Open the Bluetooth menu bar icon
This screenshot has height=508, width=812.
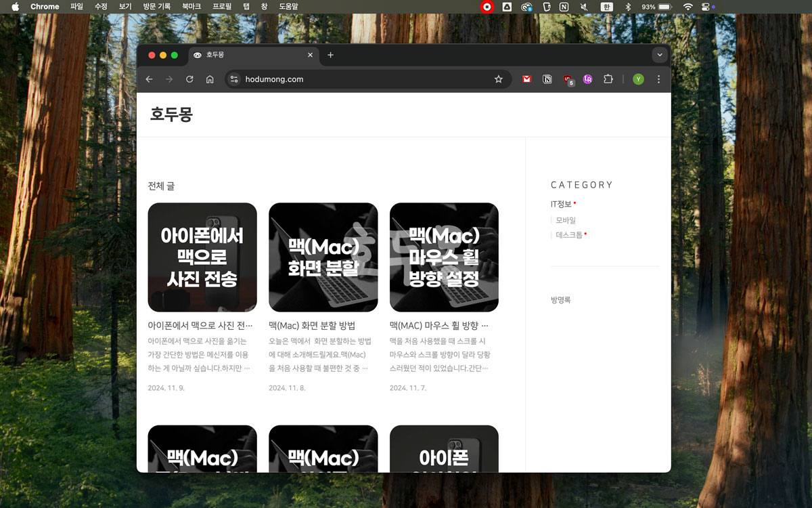click(x=628, y=7)
